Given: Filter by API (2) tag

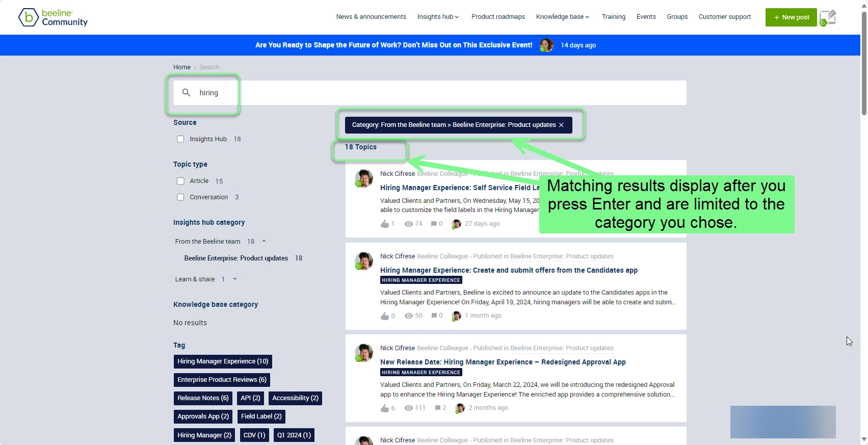Looking at the screenshot, I should [250, 398].
